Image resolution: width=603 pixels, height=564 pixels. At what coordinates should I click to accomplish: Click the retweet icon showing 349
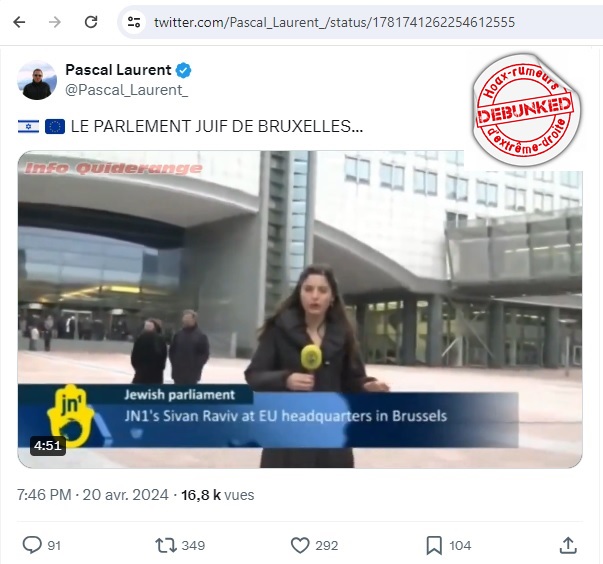165,545
